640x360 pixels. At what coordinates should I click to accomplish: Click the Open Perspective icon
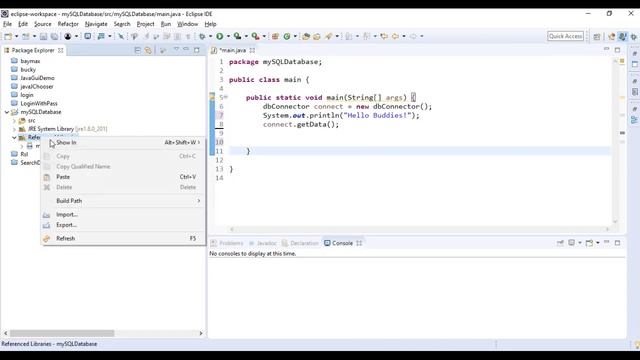[x=597, y=36]
